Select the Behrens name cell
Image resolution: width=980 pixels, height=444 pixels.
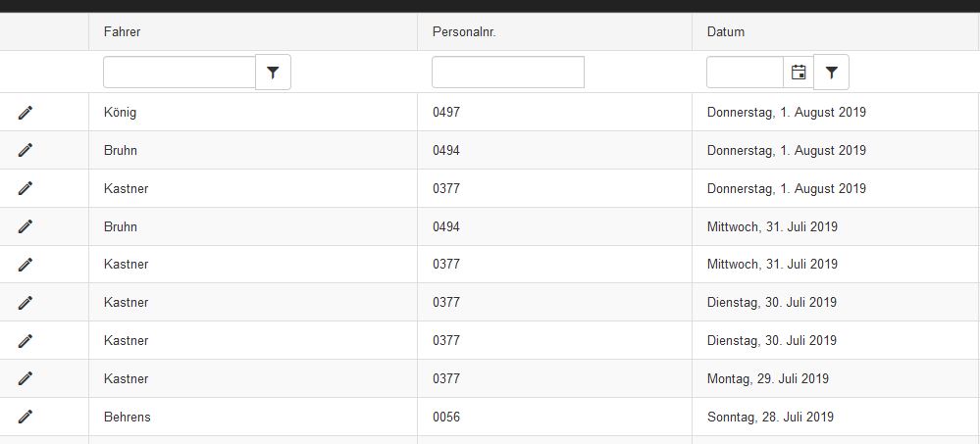click(253, 417)
